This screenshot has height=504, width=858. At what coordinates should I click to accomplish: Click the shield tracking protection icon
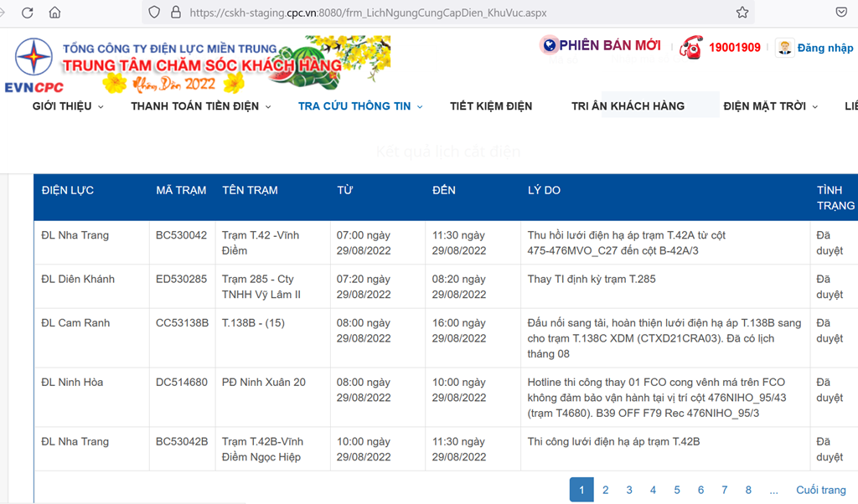tap(153, 13)
